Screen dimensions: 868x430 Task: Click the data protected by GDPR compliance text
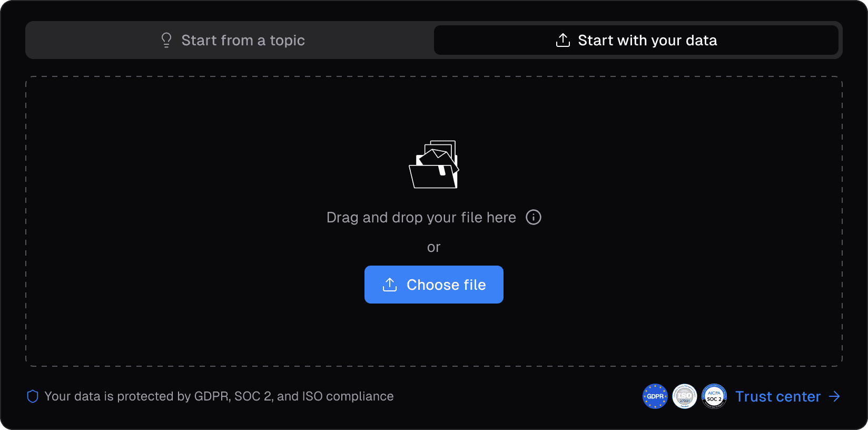pos(219,396)
